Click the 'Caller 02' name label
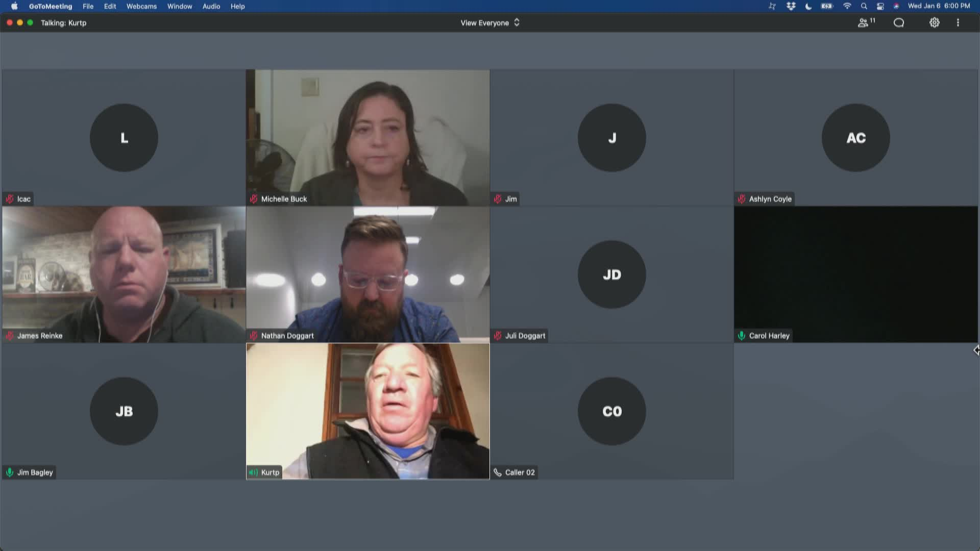Viewport: 980px width, 551px height. [520, 472]
